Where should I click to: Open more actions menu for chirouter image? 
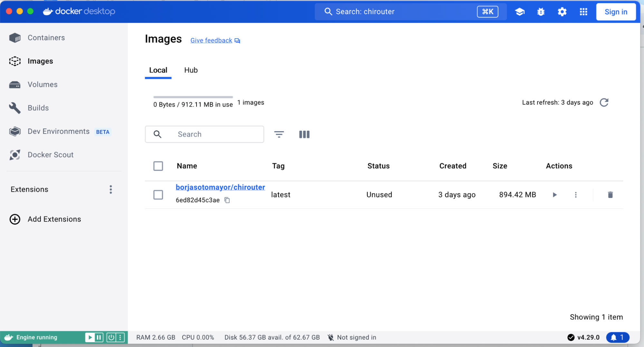click(576, 195)
